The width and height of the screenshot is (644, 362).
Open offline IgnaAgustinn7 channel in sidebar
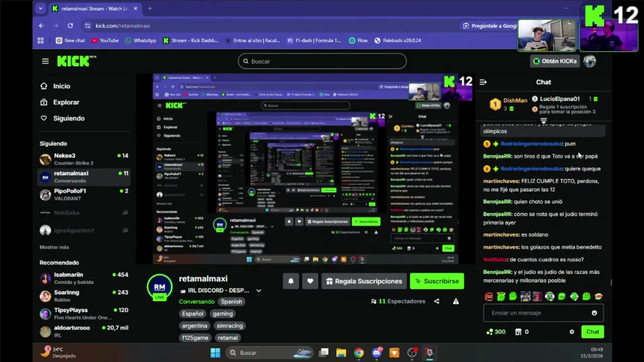84,230
